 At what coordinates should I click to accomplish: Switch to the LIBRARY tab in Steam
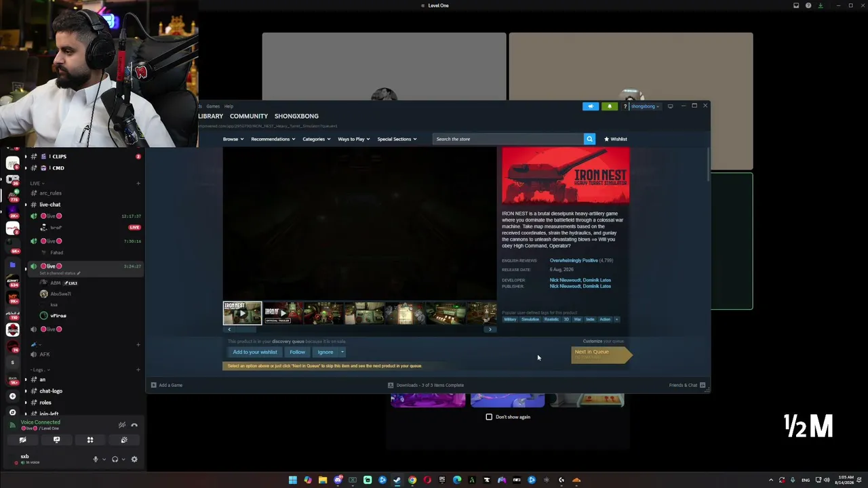click(210, 116)
